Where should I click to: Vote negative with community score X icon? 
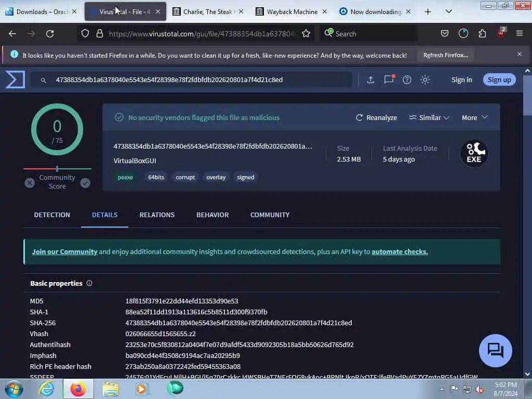coord(30,183)
